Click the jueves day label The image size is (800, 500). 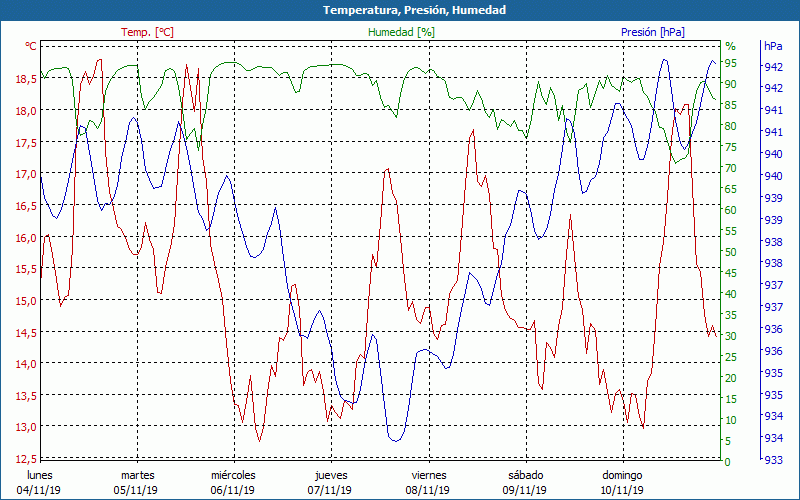pos(331,476)
